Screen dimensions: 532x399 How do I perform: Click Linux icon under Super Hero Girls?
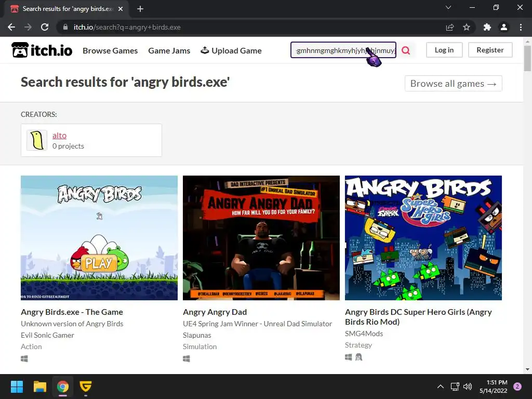[x=358, y=357]
